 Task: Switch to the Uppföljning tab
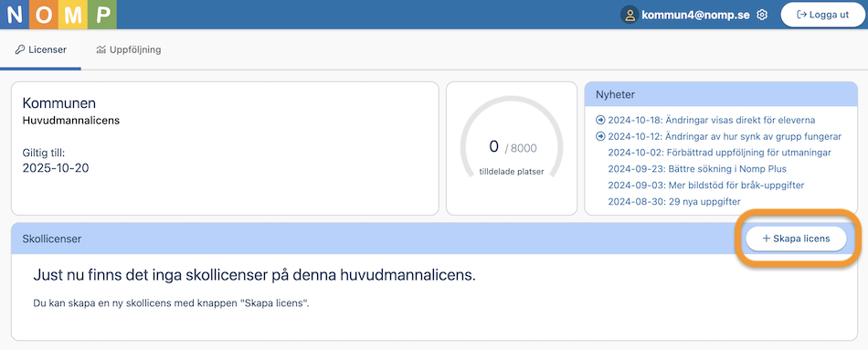tap(129, 50)
